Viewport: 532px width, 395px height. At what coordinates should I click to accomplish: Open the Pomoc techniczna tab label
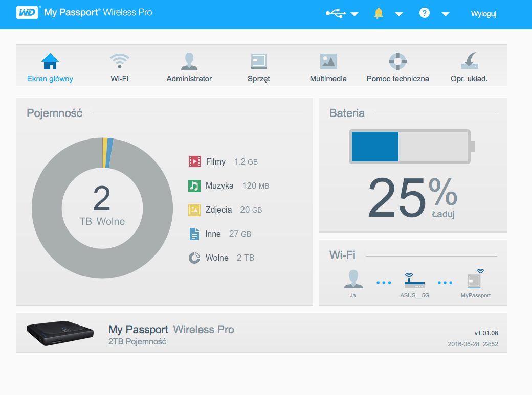click(x=397, y=79)
